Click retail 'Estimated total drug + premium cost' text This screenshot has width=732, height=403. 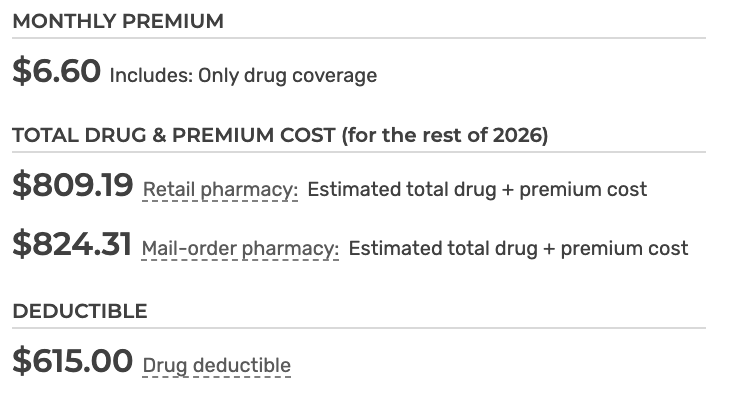[x=477, y=190]
